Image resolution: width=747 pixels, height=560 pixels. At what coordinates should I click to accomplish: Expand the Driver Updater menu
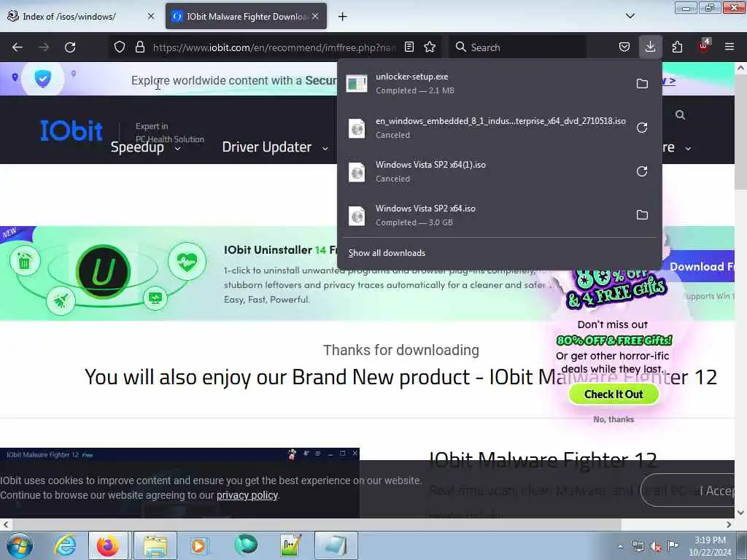coord(275,147)
